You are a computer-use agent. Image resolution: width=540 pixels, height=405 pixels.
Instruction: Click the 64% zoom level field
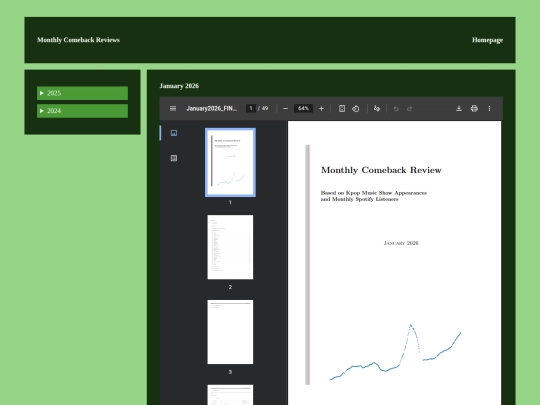click(303, 108)
